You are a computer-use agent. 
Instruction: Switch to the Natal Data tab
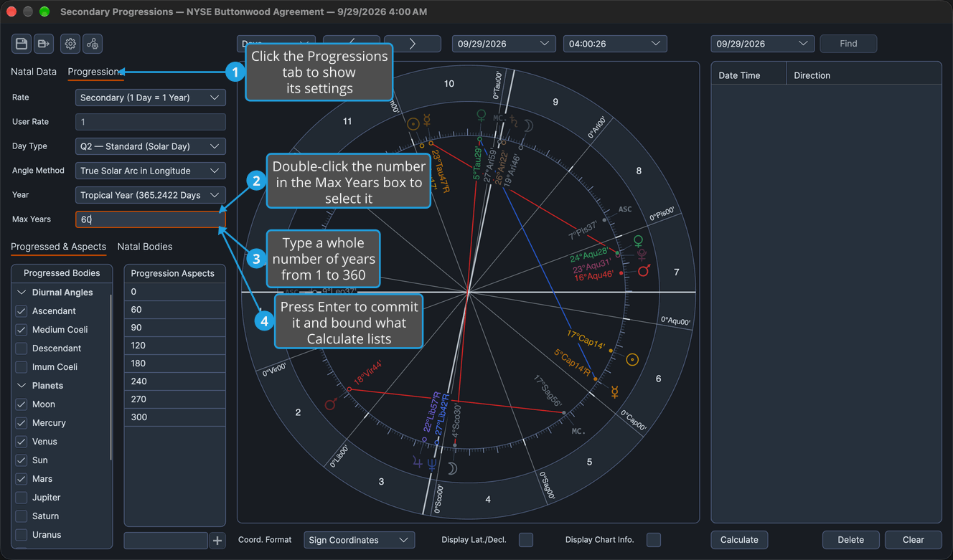(34, 72)
